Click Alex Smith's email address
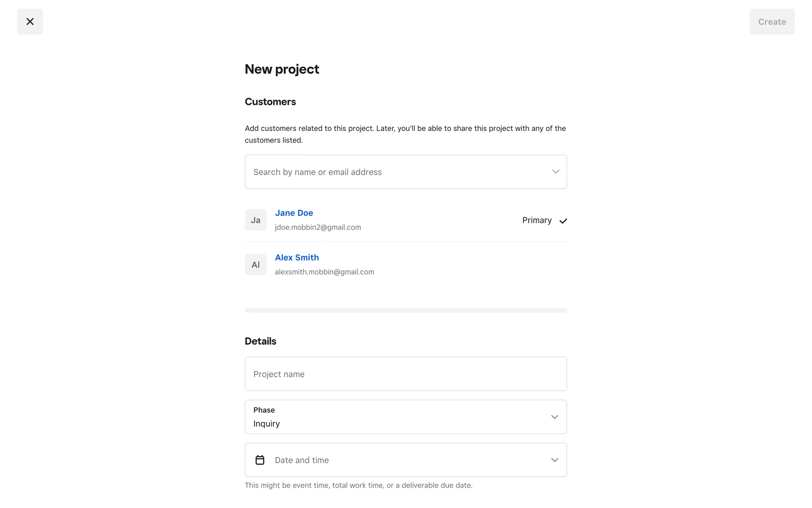 click(324, 272)
